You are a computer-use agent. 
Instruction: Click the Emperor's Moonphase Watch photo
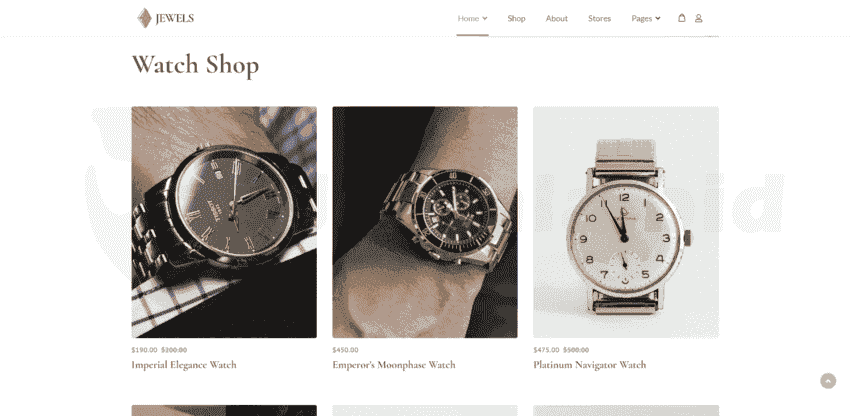425,222
